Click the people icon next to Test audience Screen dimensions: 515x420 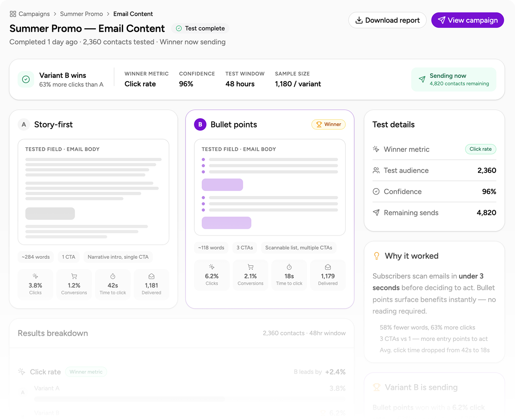pos(376,170)
